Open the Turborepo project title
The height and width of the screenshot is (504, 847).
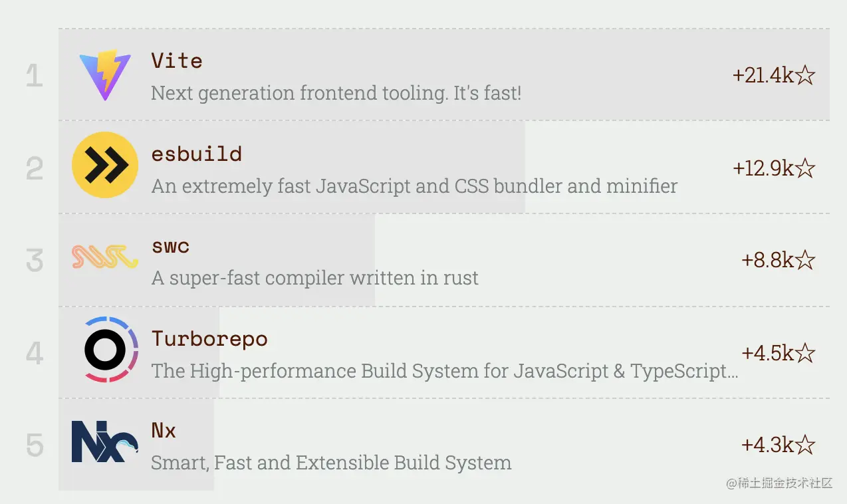[209, 338]
